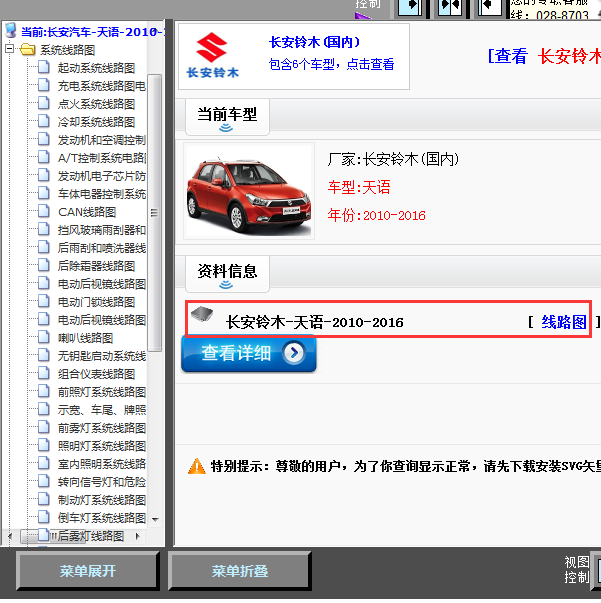Viewport: 601px width, 603px height.
Task: Click the panel layout icon with right-pointing arrow
Action: [x=410, y=7]
